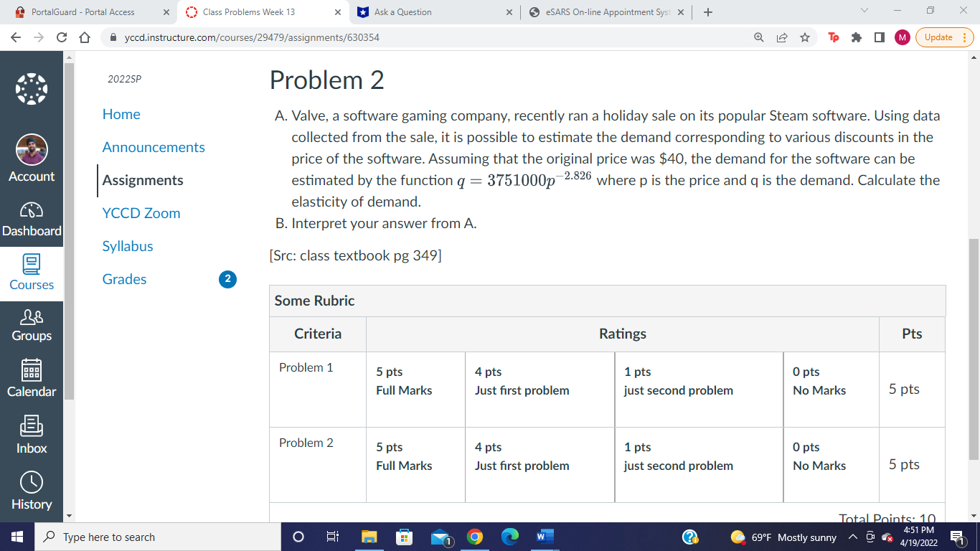
Task: Select the Dashboard icon in Canvas navigation
Action: pos(32,214)
